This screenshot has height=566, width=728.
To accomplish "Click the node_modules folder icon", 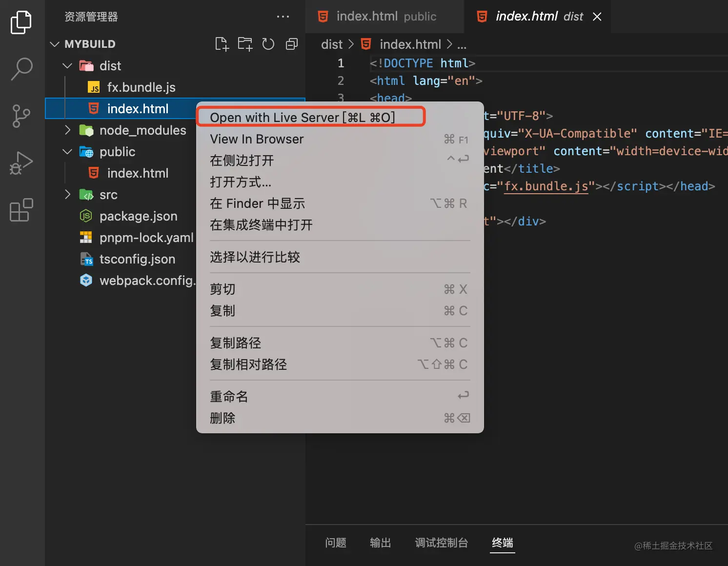I will coord(86,130).
